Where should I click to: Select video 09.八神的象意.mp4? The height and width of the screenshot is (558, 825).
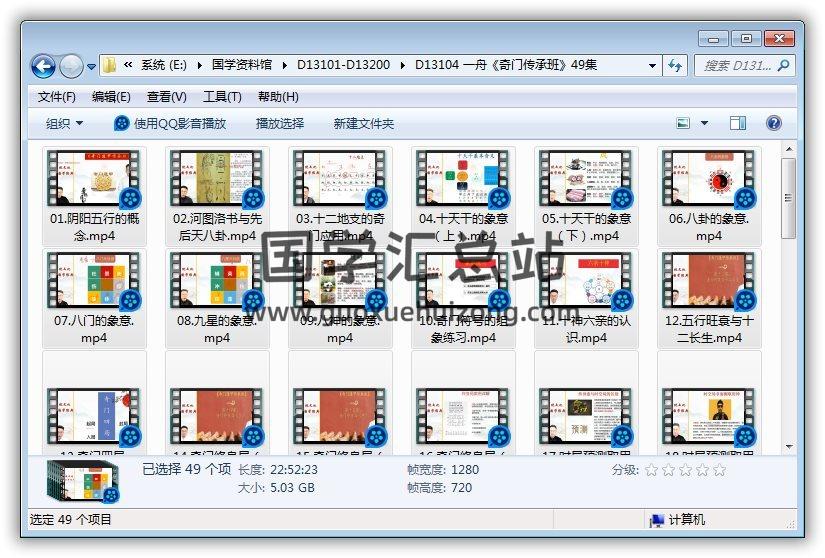[340, 298]
